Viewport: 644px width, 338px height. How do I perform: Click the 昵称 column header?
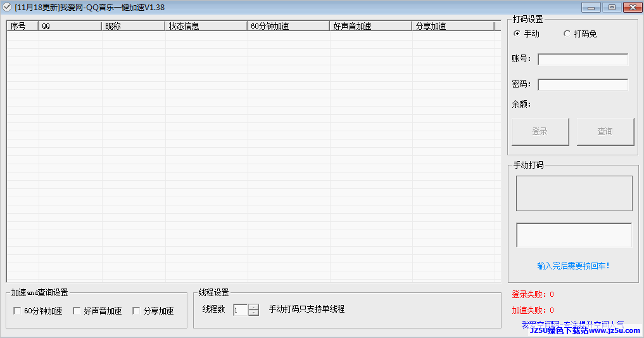click(133, 26)
